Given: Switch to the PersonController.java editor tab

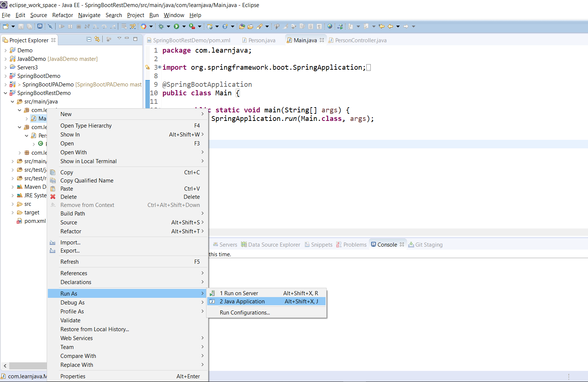Looking at the screenshot, I should click(360, 40).
